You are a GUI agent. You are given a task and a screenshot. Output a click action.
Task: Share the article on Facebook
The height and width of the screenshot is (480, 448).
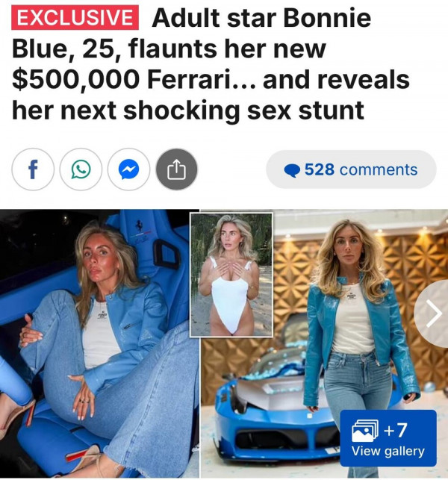tap(33, 169)
